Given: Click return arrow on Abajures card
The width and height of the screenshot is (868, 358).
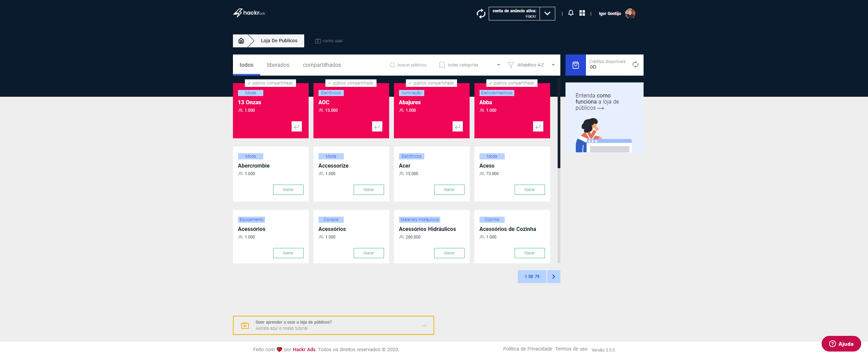Looking at the screenshot, I should (x=458, y=126).
